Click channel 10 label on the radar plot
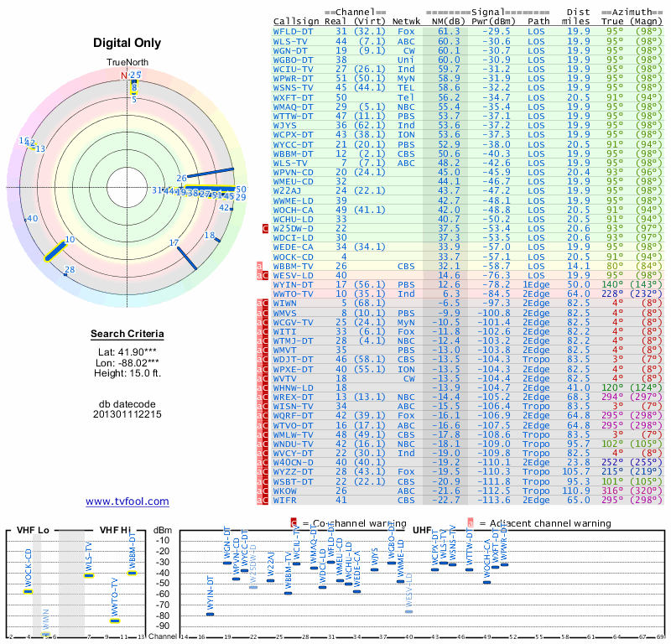 (70, 239)
